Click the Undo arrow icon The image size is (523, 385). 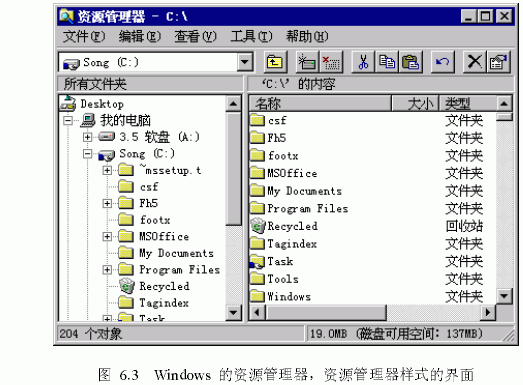tap(443, 62)
